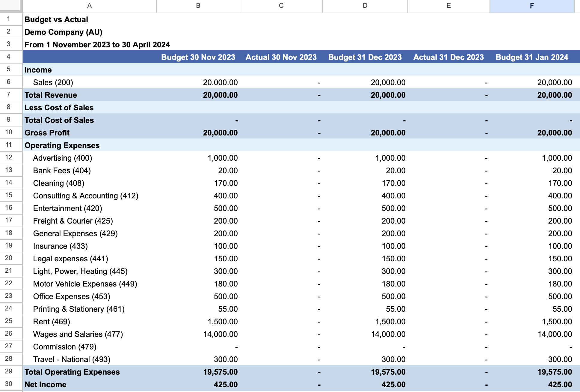Click 'Insurance (433)' cell

[x=90, y=246]
